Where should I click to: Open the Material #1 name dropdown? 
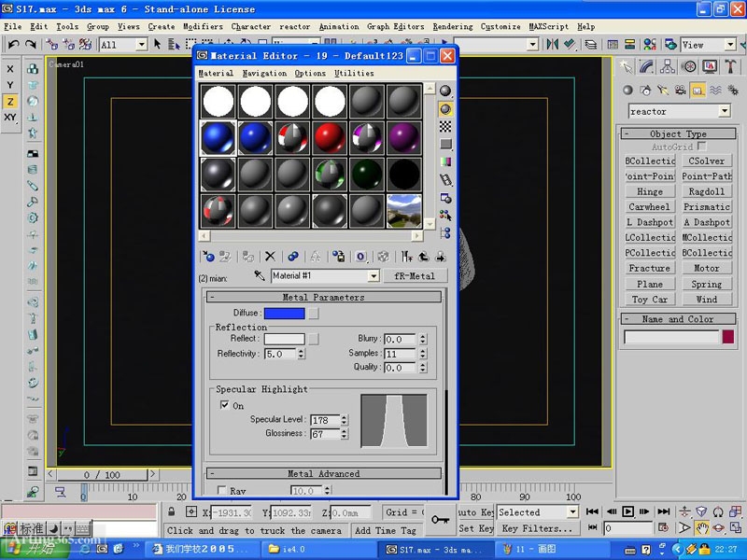click(373, 275)
